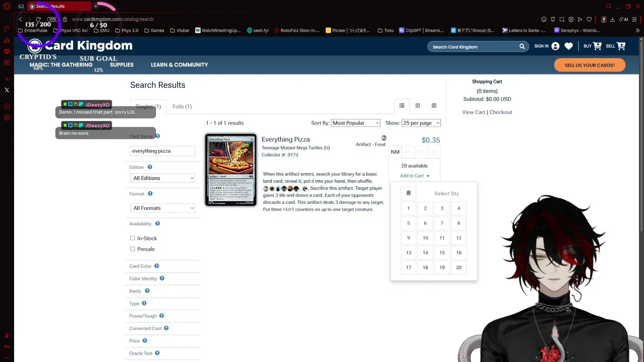
Task: Switch to the compact list view icon
Action: (434, 106)
